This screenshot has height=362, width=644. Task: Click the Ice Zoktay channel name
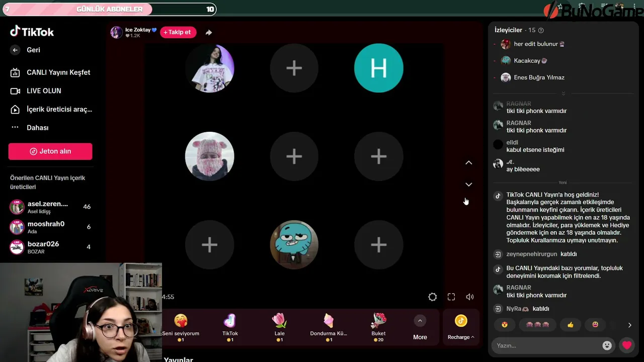tap(141, 30)
